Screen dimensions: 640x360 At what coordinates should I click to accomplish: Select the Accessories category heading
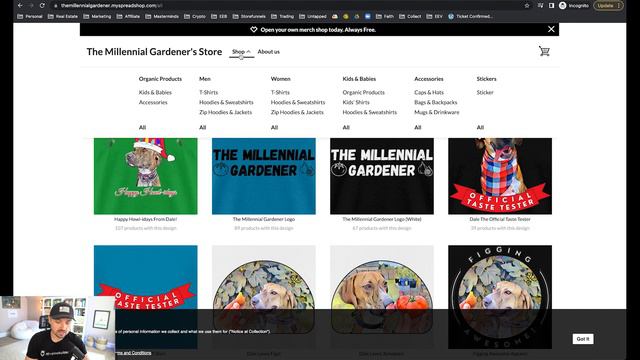(x=429, y=79)
